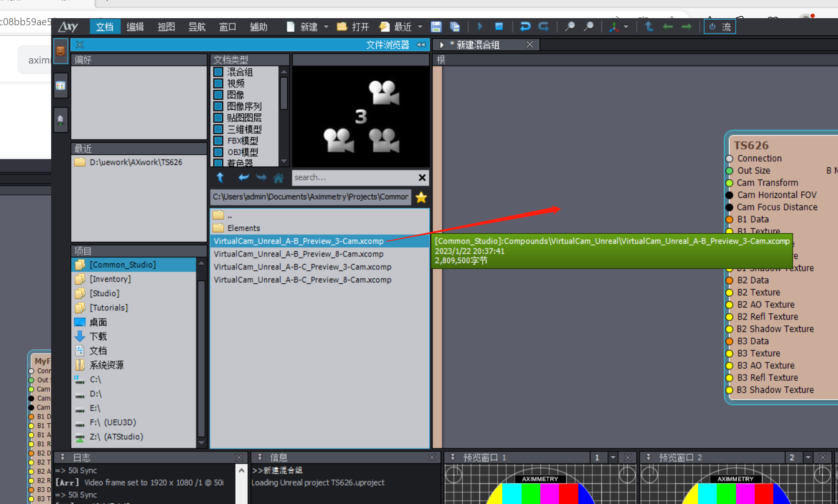Click the browser up-folder arrow icon
The height and width of the screenshot is (504, 838).
(220, 178)
